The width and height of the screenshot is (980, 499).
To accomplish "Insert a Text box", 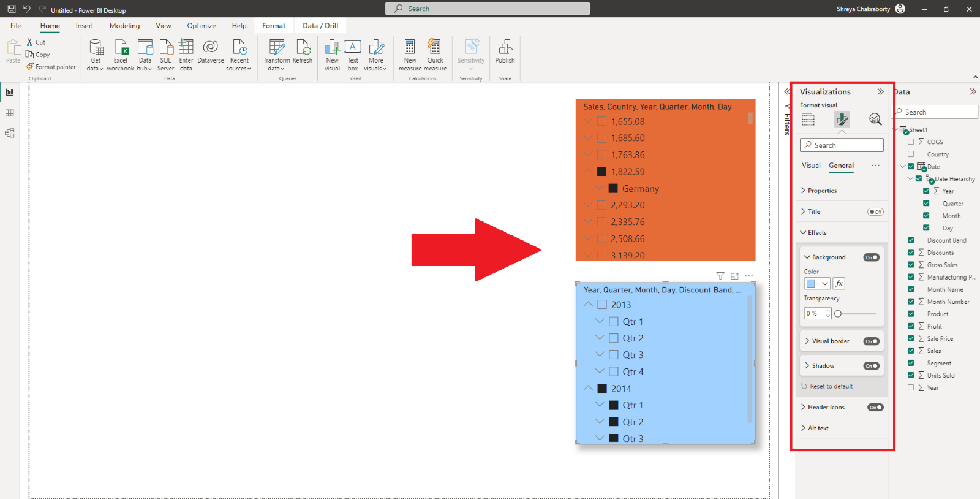I will 353,48.
